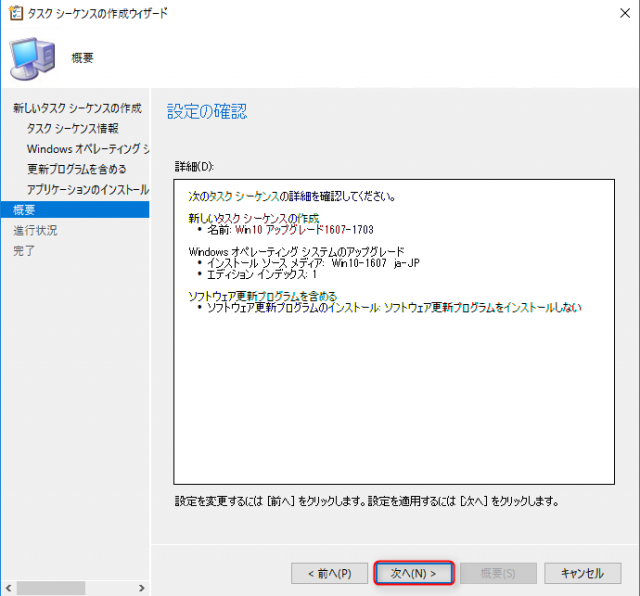Click the 進行状況 step in the sidebar
Viewport: 640px width, 596px height.
[x=35, y=230]
